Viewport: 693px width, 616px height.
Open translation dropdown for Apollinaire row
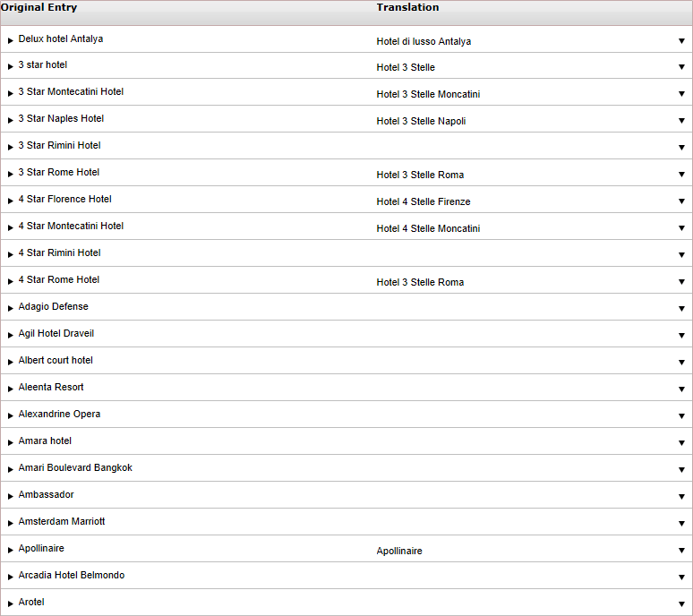[681, 551]
